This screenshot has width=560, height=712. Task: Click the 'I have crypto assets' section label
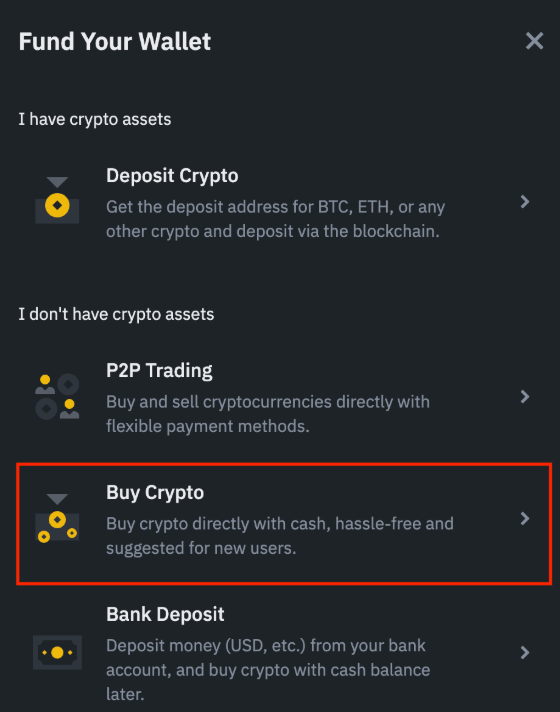pos(95,119)
